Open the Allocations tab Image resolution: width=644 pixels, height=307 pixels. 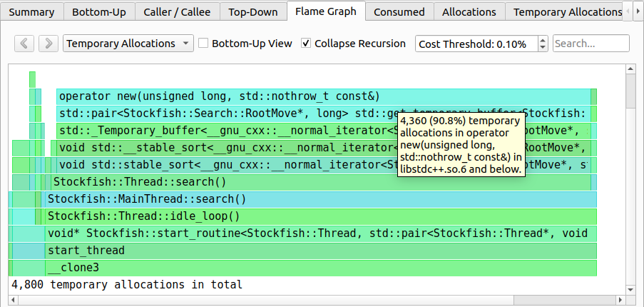[x=469, y=12]
